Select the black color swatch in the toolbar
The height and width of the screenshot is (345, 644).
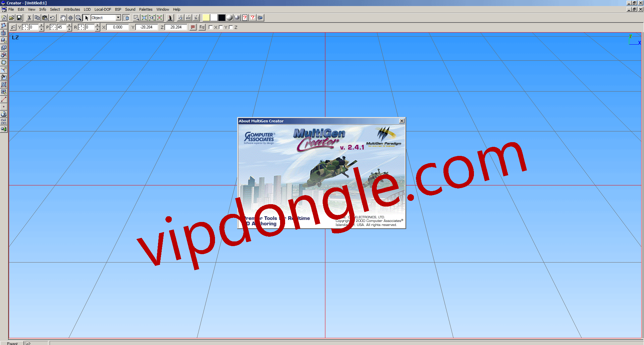tap(221, 17)
